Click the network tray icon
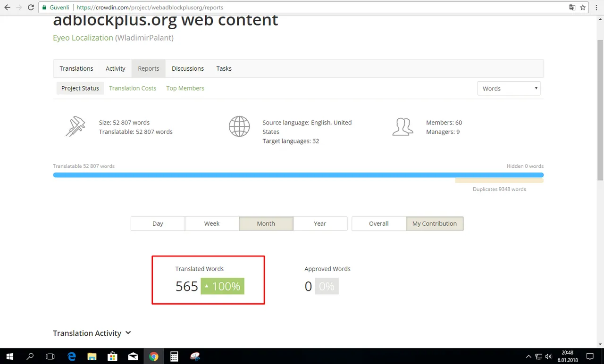 click(538, 356)
